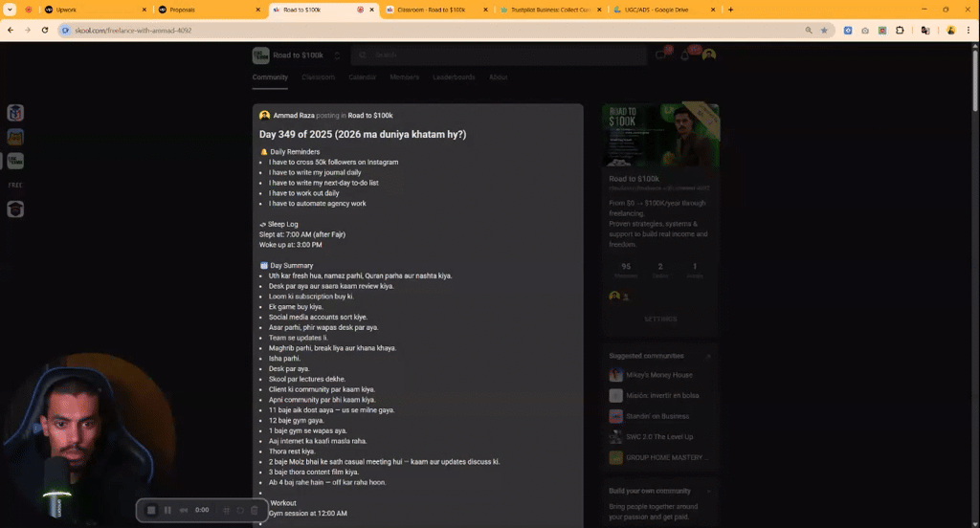
Task: Pause the screen recording
Action: pyautogui.click(x=167, y=510)
